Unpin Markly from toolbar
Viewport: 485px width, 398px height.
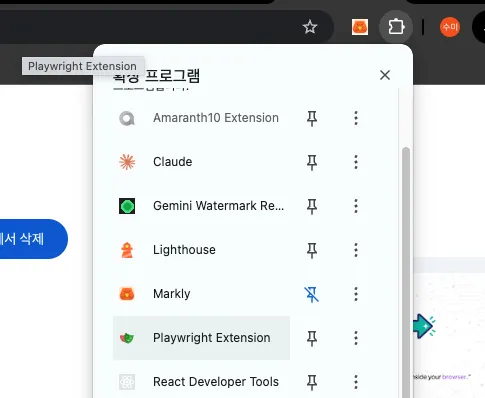[x=312, y=294]
